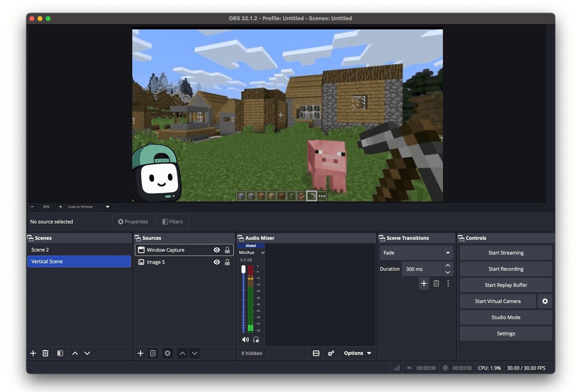The width and height of the screenshot is (579, 392).
Task: Open the Scale to Window dropdown
Action: pos(107,207)
